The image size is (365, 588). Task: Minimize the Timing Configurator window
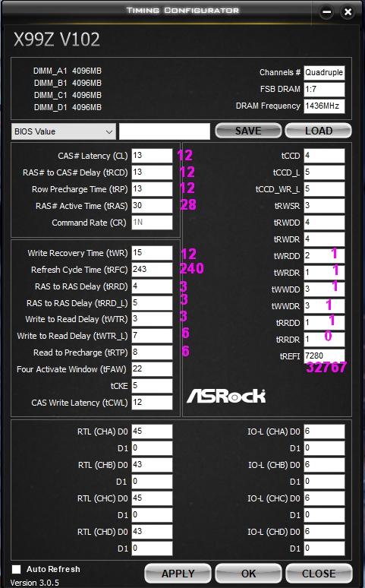point(326,11)
